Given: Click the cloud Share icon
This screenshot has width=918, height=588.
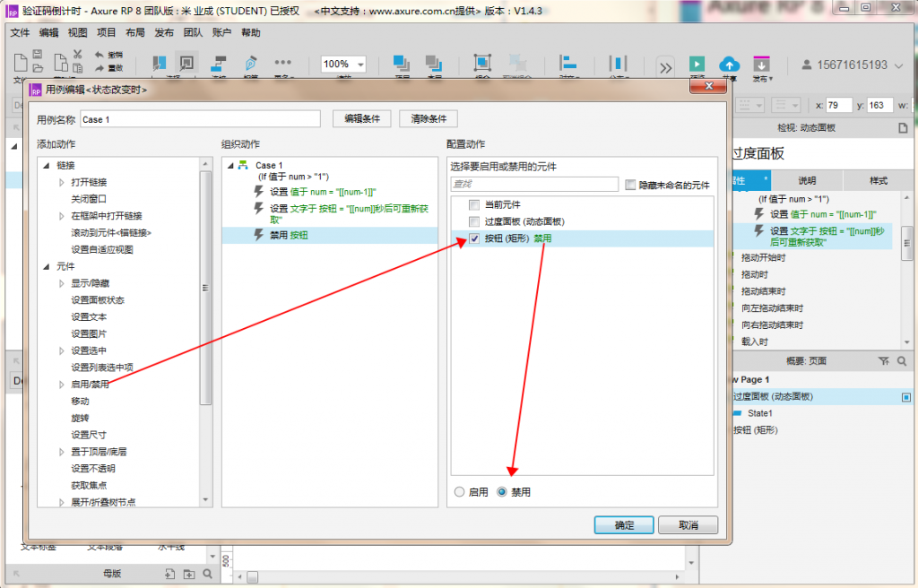Looking at the screenshot, I should [x=730, y=64].
